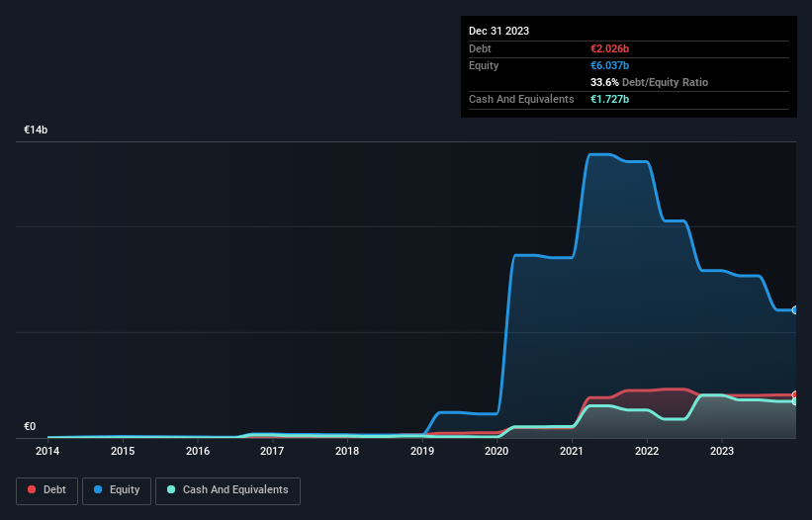Click the 2014 axis label
The image size is (812, 520).
tap(47, 451)
